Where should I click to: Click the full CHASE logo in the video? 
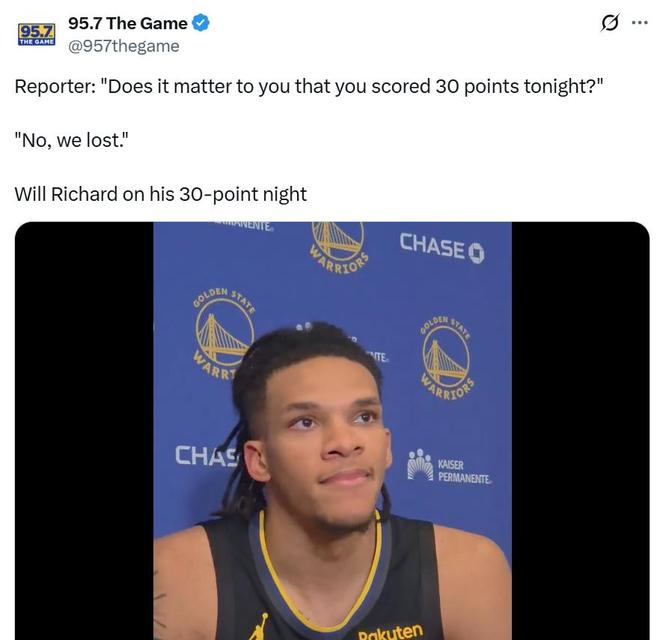[x=442, y=248]
